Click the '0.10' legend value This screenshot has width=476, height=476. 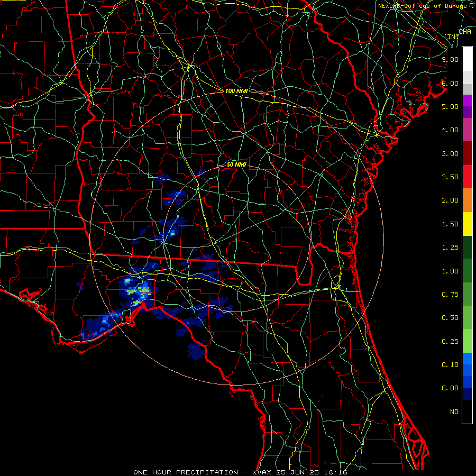click(x=450, y=365)
